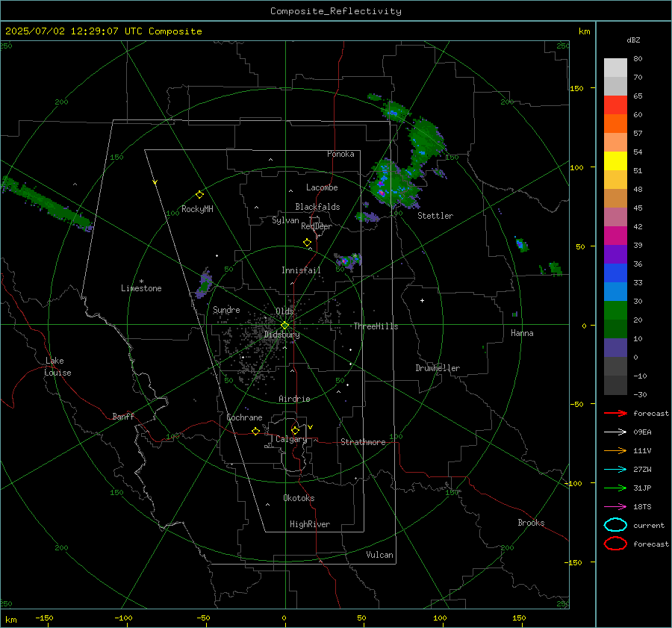Click the Sundre town label
Screen dimensions: 672x628
pyautogui.click(x=226, y=310)
